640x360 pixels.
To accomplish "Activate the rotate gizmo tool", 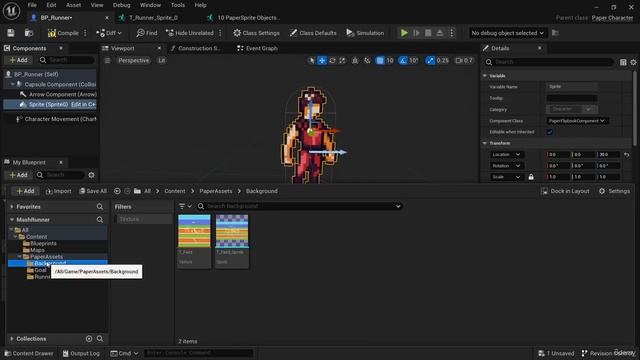I will [332, 60].
